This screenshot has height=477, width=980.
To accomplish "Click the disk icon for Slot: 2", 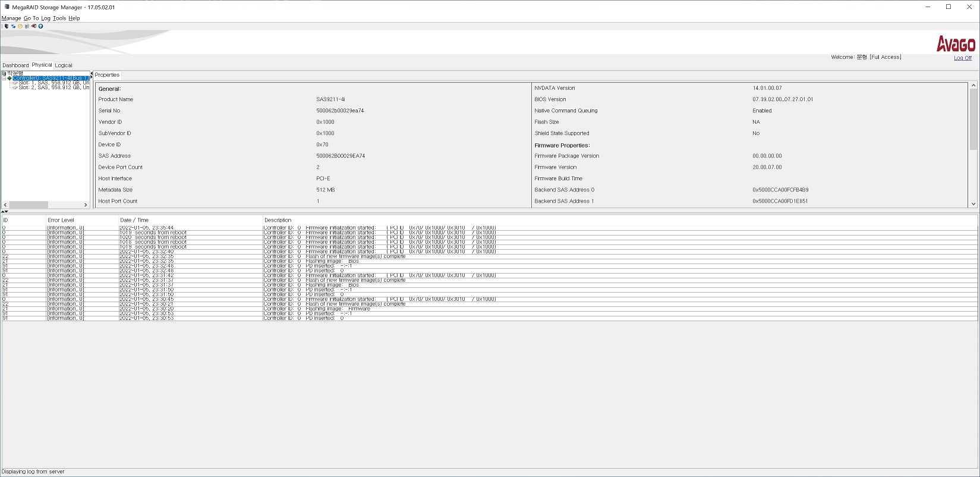I will tap(15, 87).
